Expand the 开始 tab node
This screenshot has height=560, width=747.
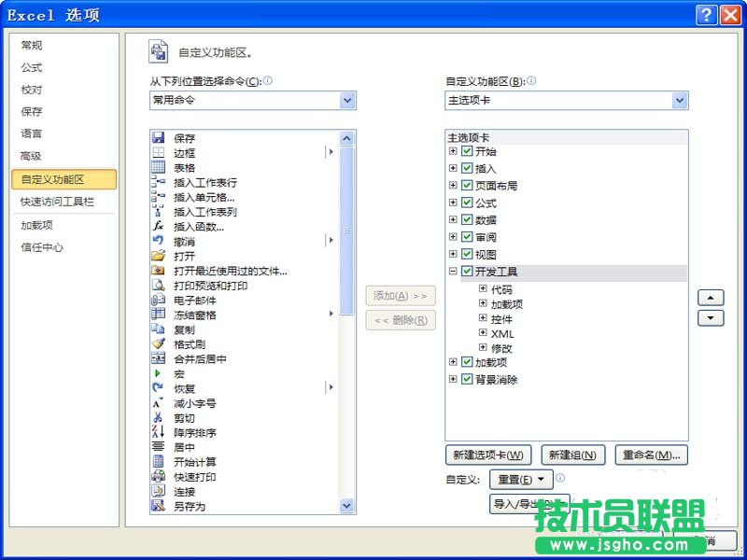[453, 151]
